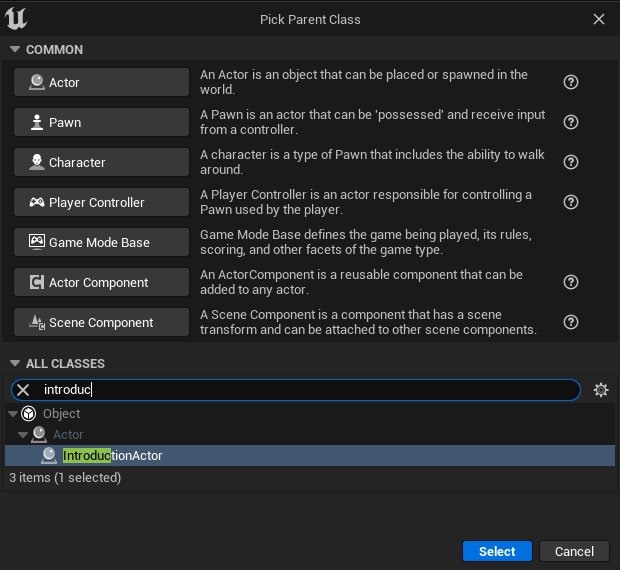Collapse the Common section

pos(15,50)
